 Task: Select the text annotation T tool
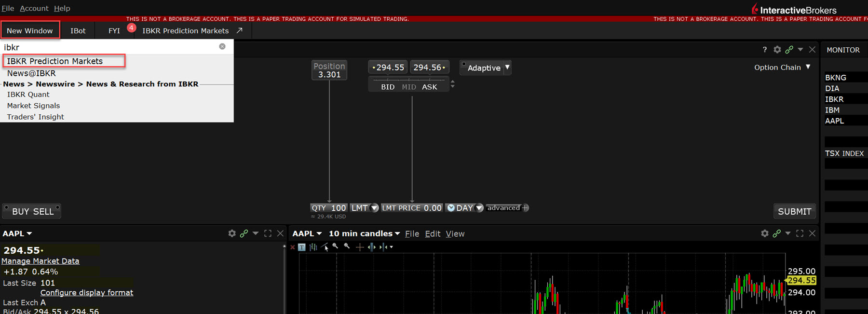tap(302, 247)
